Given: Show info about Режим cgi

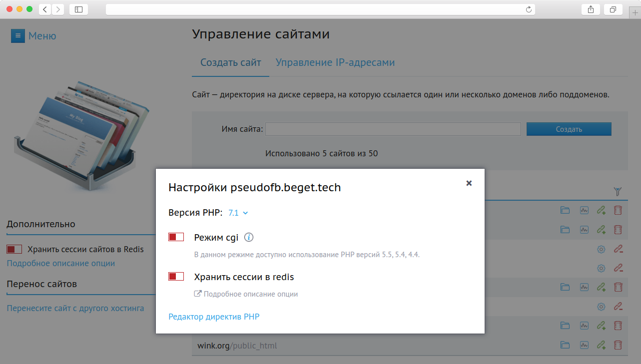Looking at the screenshot, I should pos(249,237).
